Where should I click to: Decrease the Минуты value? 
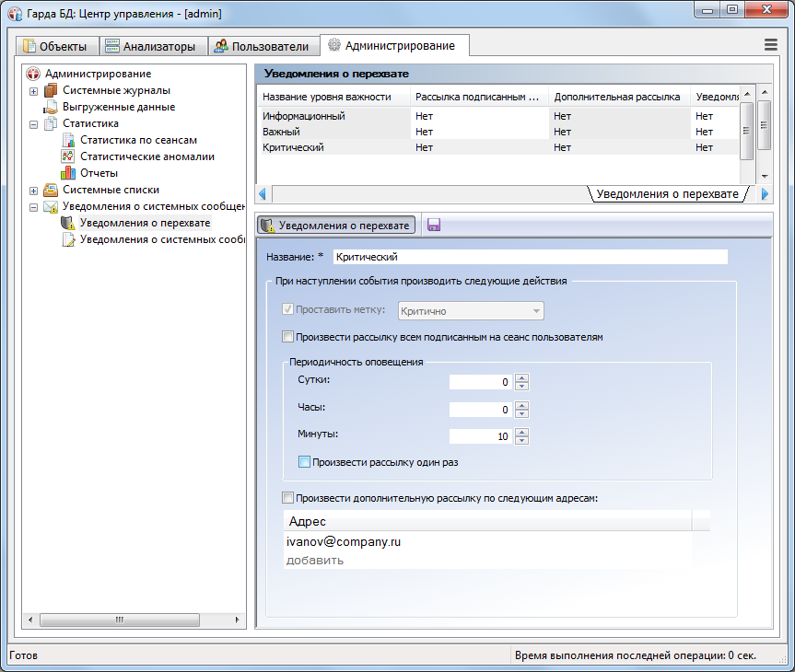521,440
